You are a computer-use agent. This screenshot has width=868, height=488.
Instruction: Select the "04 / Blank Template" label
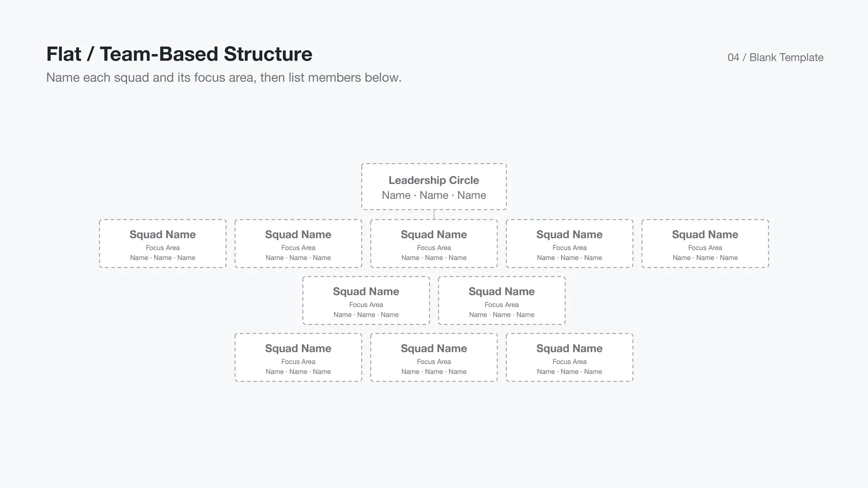(x=775, y=57)
